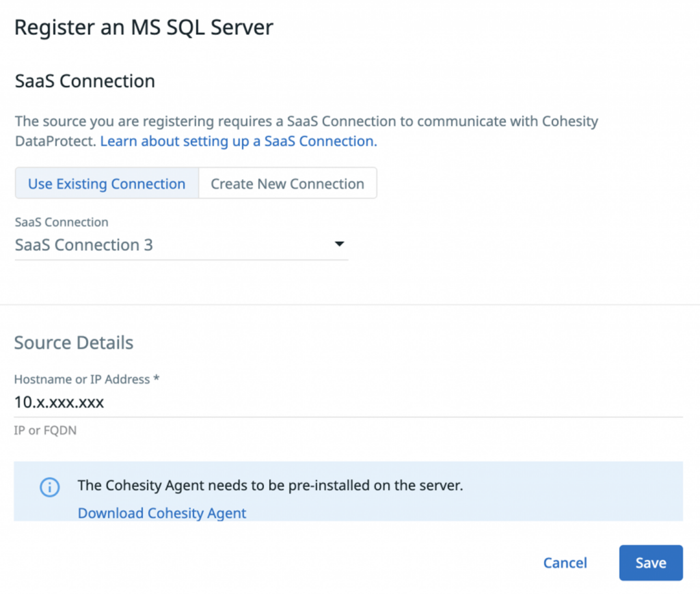The image size is (700, 595).
Task: Cancel the SQL Server registration
Action: point(565,563)
